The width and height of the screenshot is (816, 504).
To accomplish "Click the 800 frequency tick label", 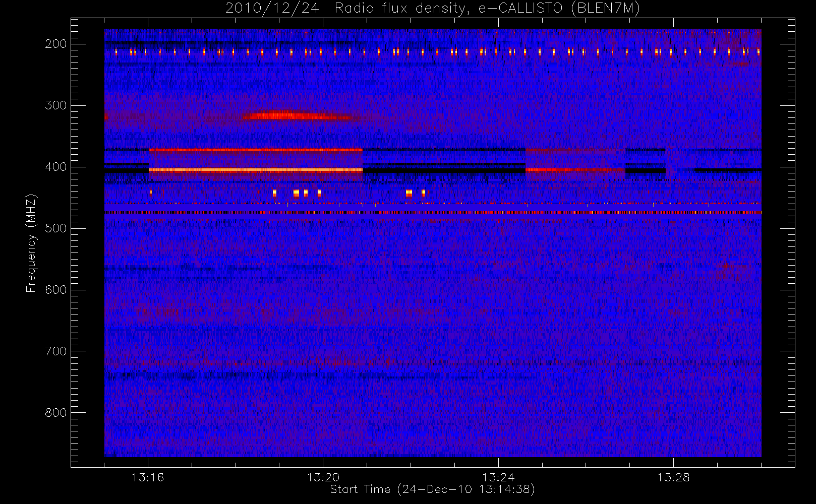I will click(56, 413).
